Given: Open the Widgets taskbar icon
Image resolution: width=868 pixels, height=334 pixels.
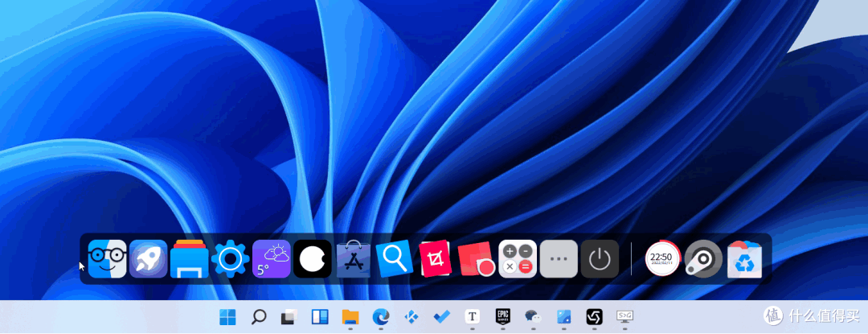Looking at the screenshot, I should point(320,317).
